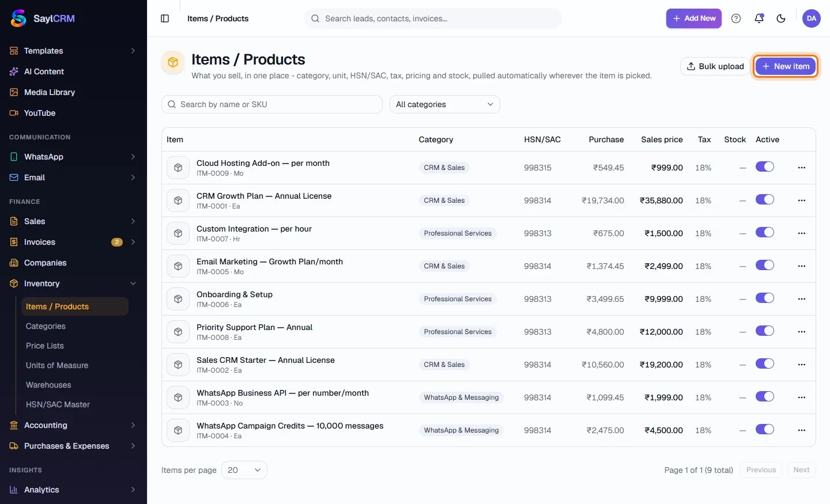The image size is (830, 504).
Task: Click the Bulk upload button
Action: [715, 66]
